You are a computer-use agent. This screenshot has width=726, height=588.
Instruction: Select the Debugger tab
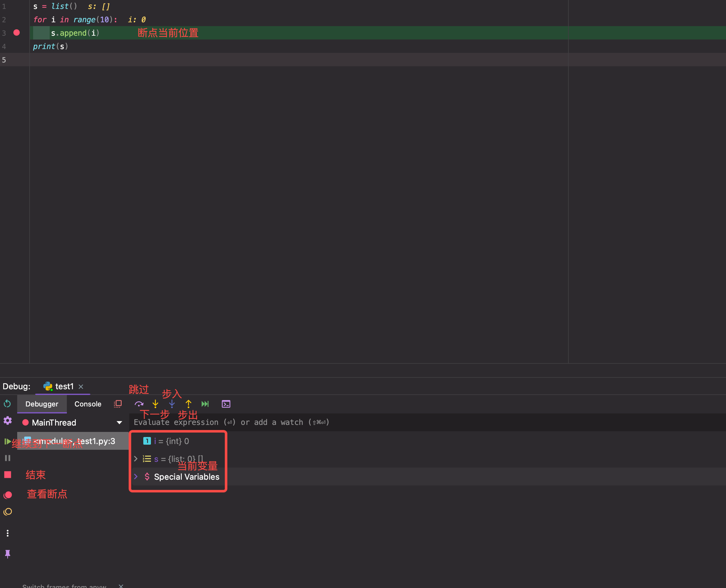tap(42, 404)
